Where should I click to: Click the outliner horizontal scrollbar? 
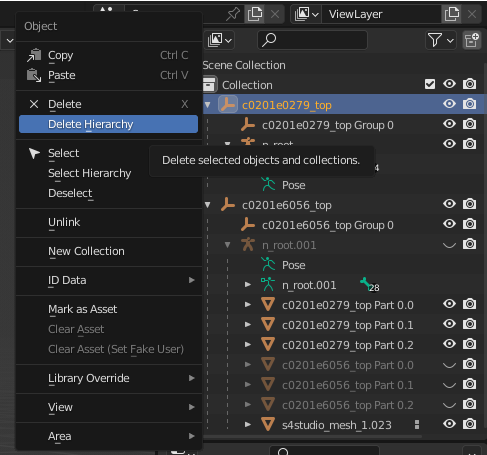pyautogui.click(x=312, y=436)
